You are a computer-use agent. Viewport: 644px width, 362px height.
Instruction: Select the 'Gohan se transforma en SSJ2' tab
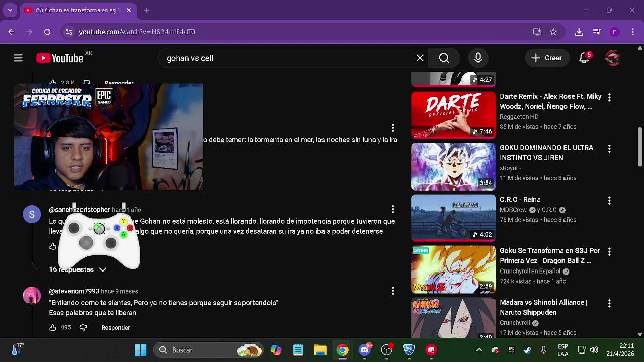(x=77, y=10)
